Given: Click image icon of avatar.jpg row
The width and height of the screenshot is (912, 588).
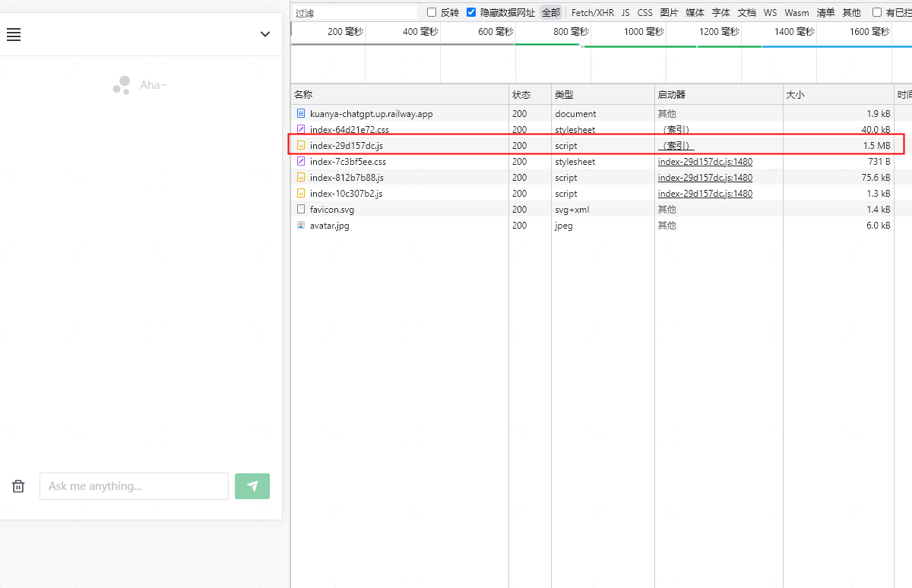Looking at the screenshot, I should coord(301,225).
